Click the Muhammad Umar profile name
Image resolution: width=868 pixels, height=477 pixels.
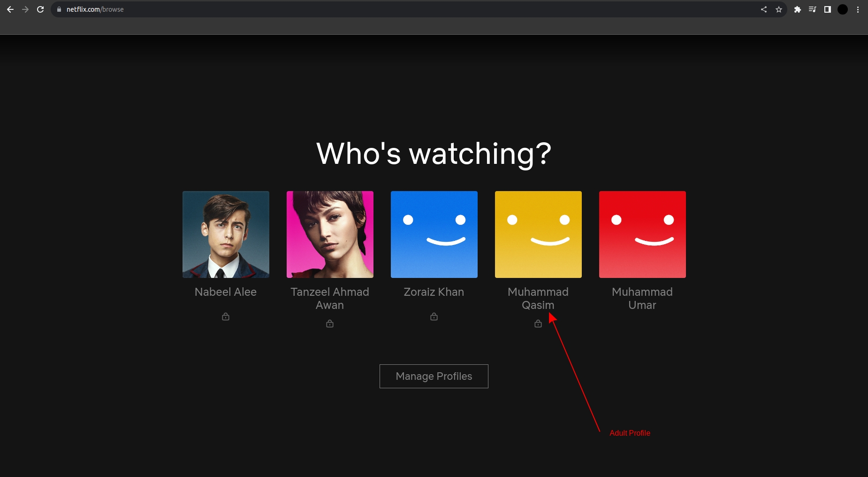(x=642, y=299)
